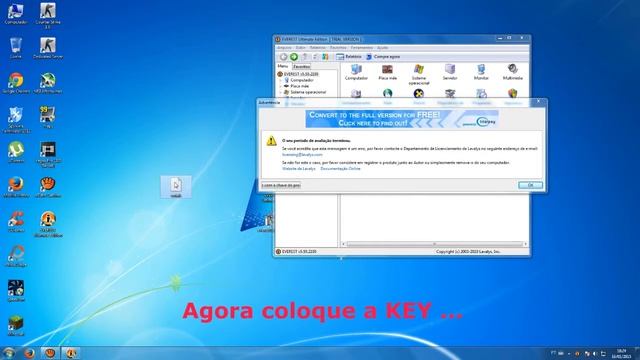Click the licensing email address link
Viewport: 640px width, 360px height.
tap(302, 155)
